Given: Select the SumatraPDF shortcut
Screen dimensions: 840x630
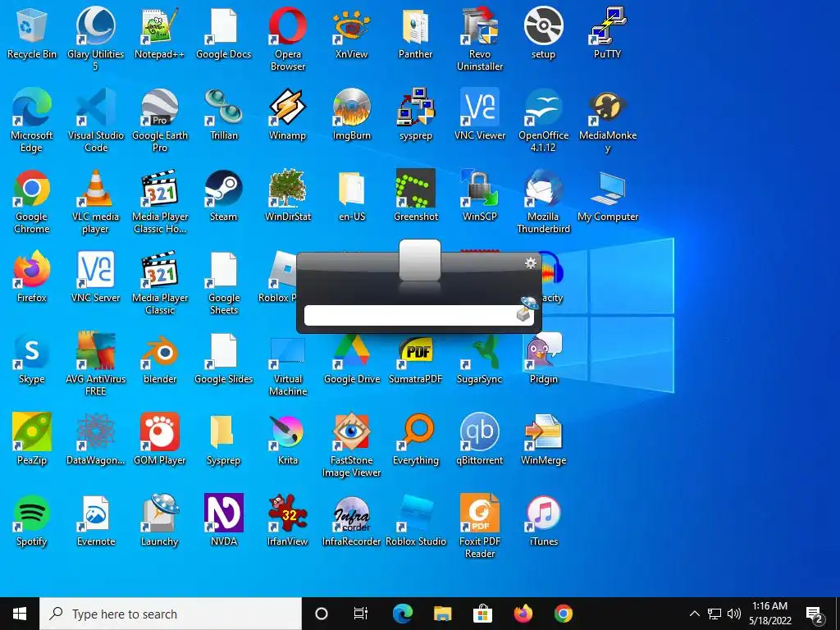Looking at the screenshot, I should point(416,358).
